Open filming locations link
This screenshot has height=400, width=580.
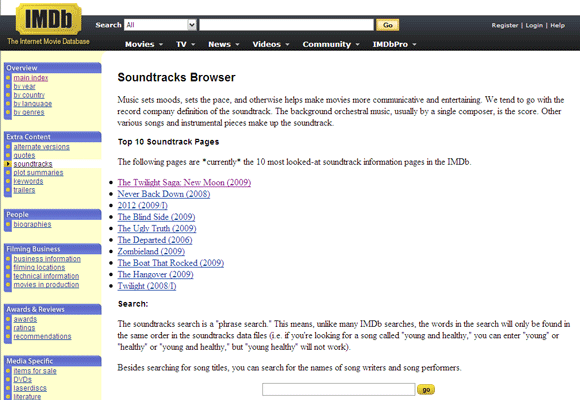[39, 267]
